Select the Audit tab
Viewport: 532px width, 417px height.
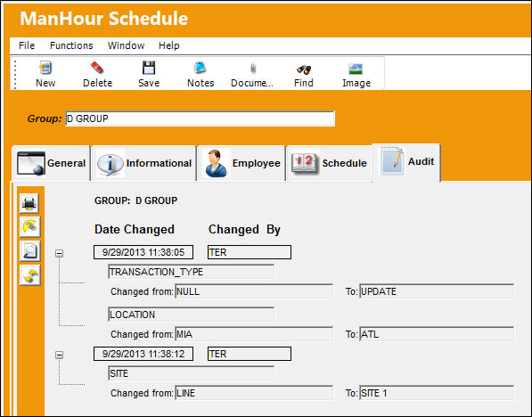[x=406, y=162]
